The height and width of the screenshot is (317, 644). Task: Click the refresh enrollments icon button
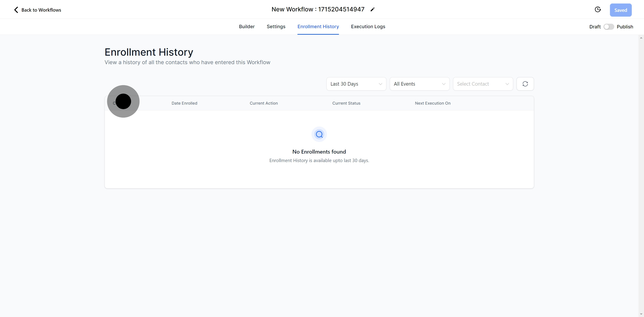525,84
